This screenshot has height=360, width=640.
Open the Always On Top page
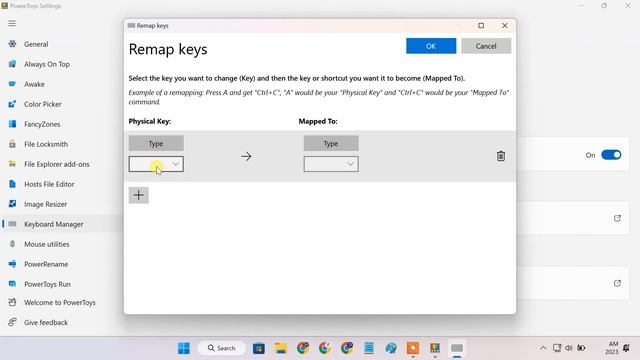47,64
